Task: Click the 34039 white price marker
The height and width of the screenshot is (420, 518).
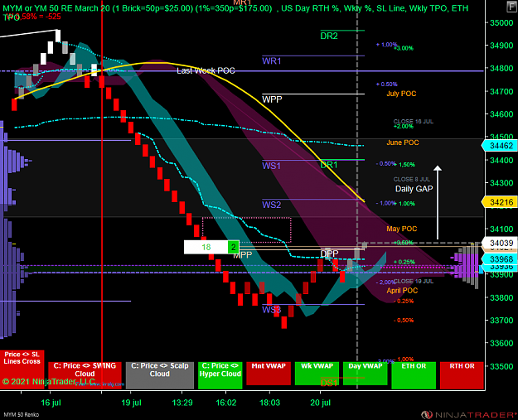Action: click(x=500, y=243)
